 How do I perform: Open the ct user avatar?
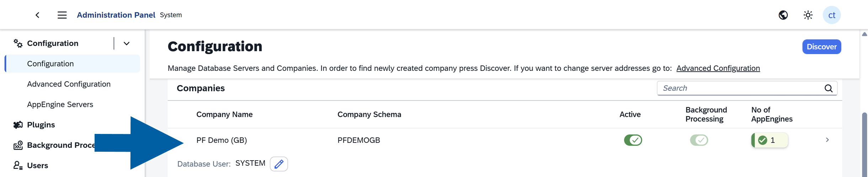[x=832, y=15]
